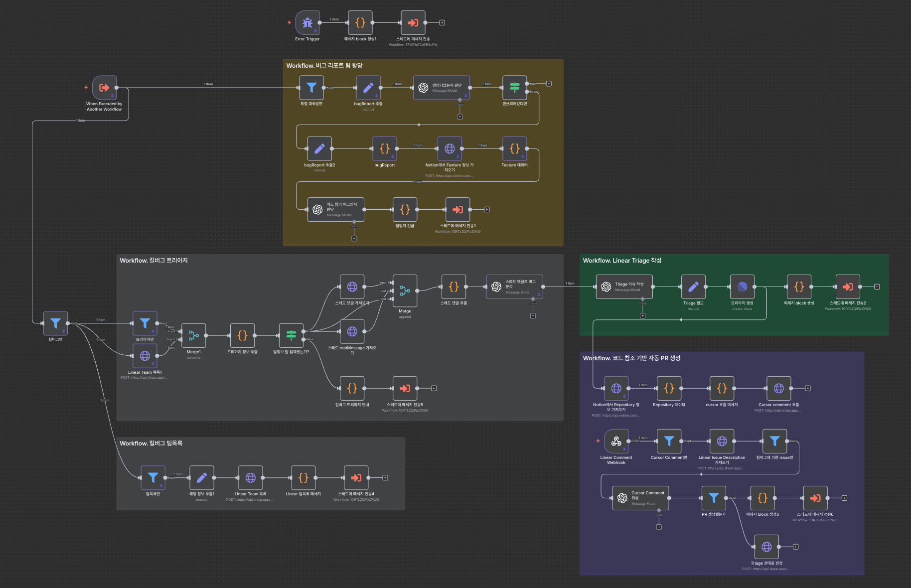The width and height of the screenshot is (911, 588).
Task: Add a node after Triage 상태로 변경
Action: (x=796, y=547)
